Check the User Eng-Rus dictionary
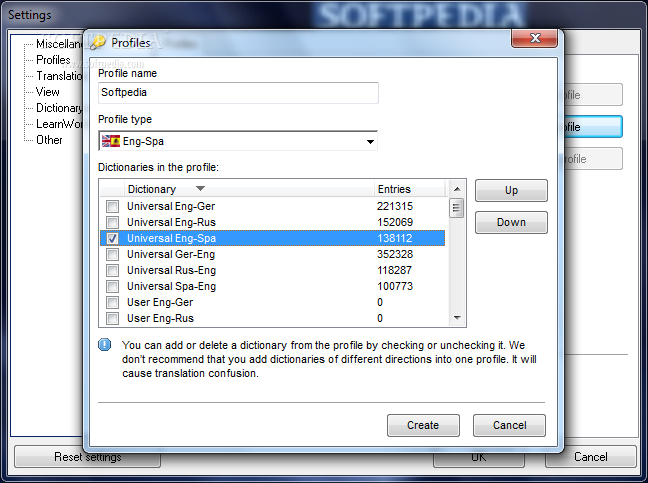The height and width of the screenshot is (483, 648). (x=112, y=319)
